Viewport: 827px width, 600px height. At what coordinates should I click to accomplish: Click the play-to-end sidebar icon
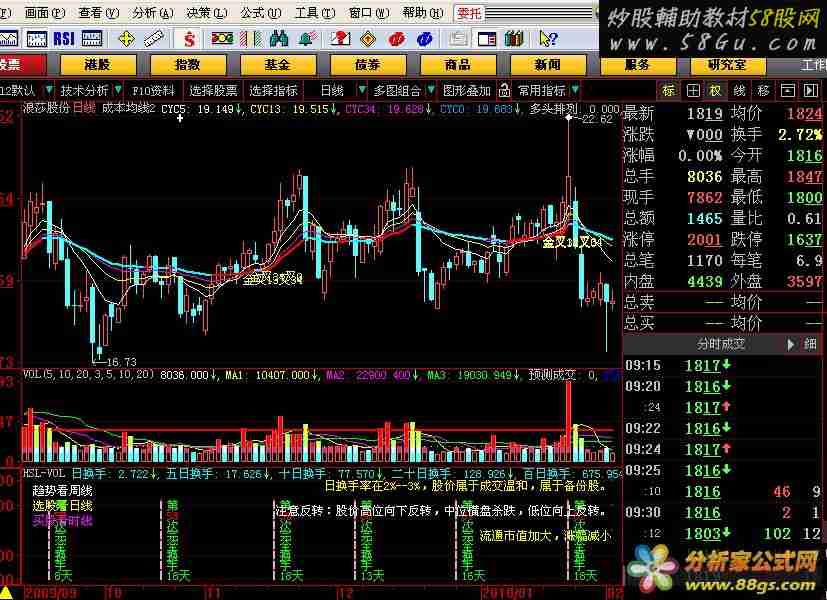pyautogui.click(x=811, y=91)
